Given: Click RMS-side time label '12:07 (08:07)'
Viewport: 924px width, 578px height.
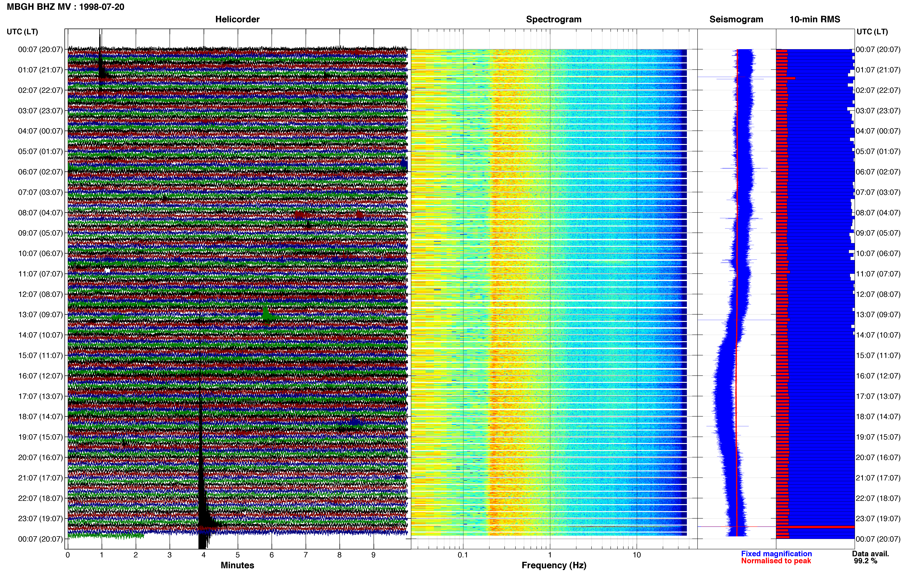Looking at the screenshot, I should click(878, 294).
